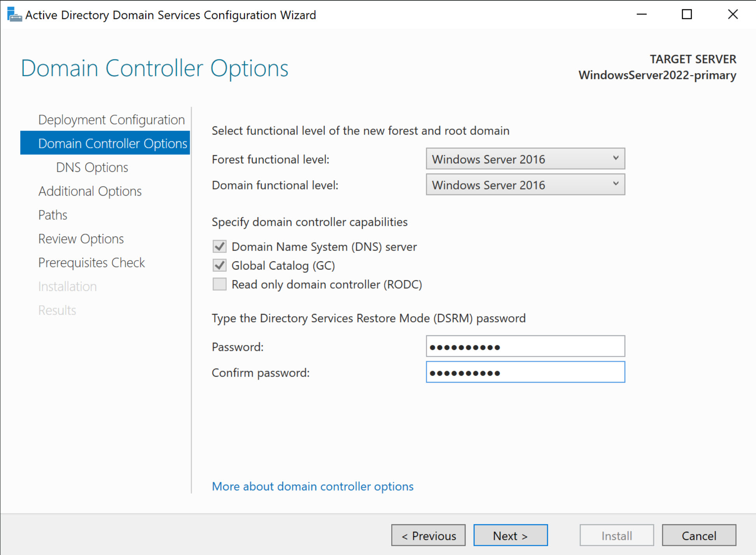Open the Paths configuration step
This screenshot has height=555, width=756.
pyautogui.click(x=52, y=215)
